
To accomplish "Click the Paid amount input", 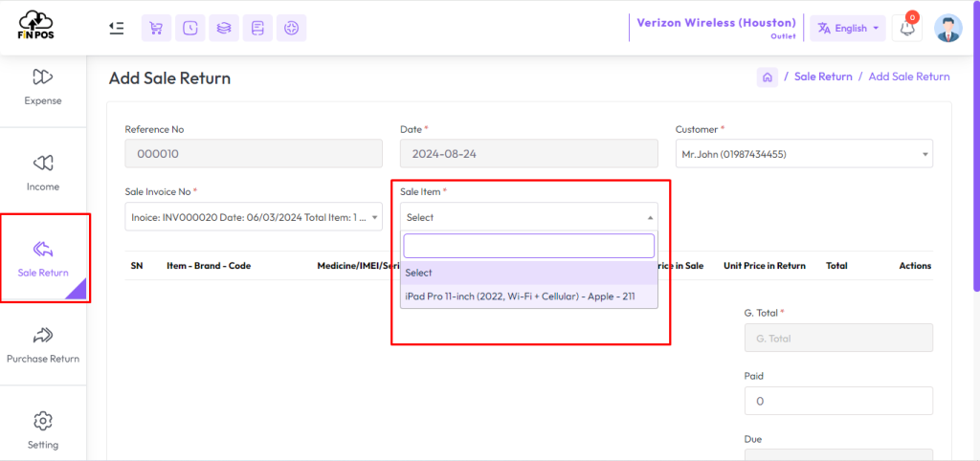I will tap(838, 401).
